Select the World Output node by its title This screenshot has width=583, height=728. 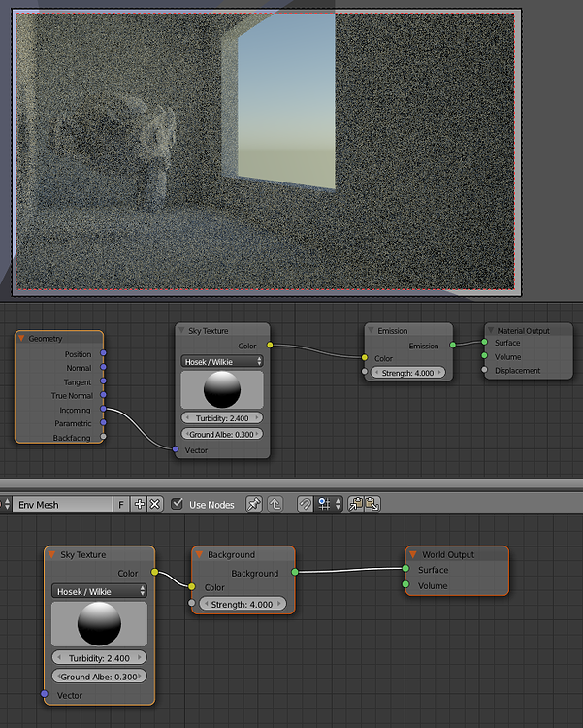pos(448,554)
